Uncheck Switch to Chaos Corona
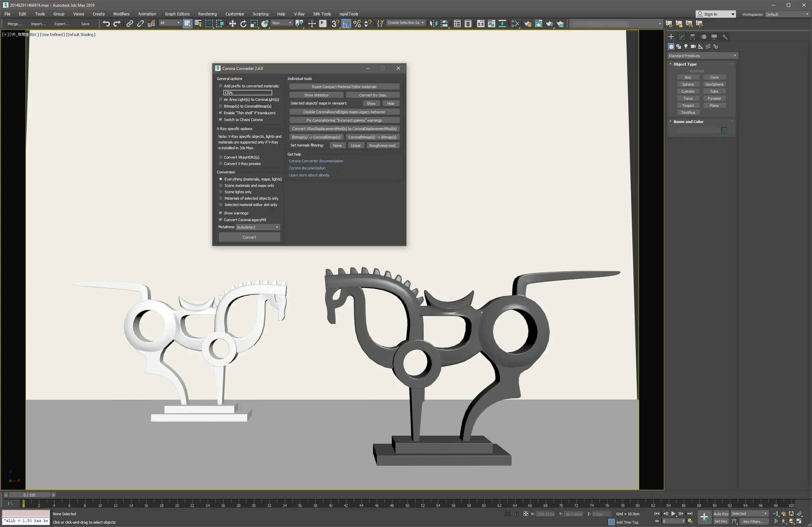The height and width of the screenshot is (527, 812). (x=221, y=120)
